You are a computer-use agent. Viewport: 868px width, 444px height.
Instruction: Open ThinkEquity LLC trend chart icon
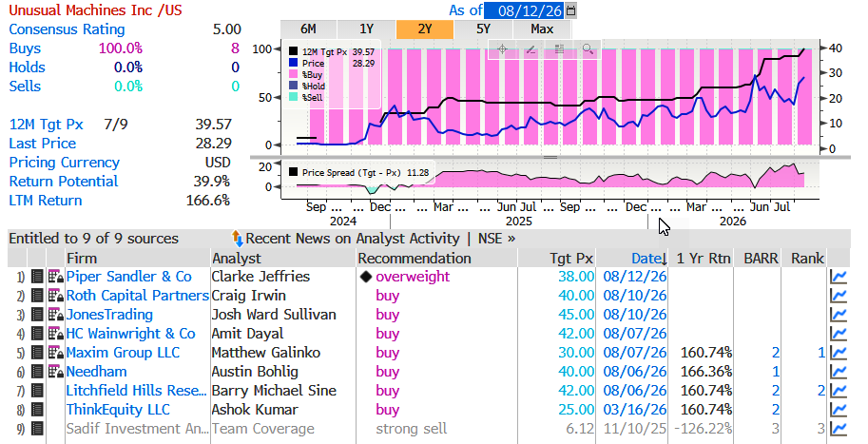pyautogui.click(x=839, y=410)
